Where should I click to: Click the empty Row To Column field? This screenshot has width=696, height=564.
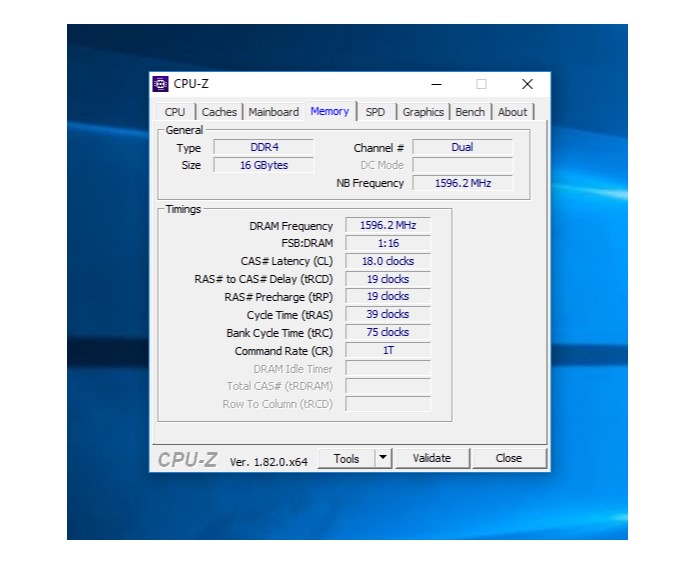(388, 404)
